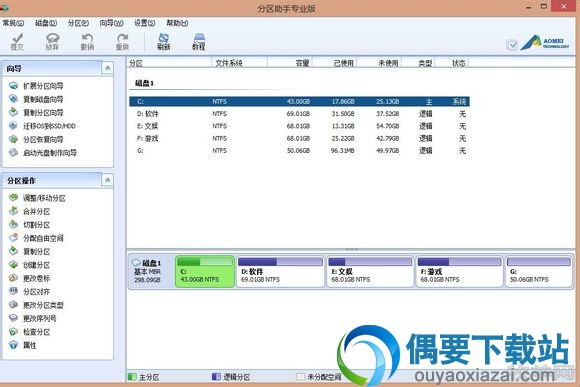
Task: Sort by the 文件系统 column header
Action: pyautogui.click(x=239, y=63)
